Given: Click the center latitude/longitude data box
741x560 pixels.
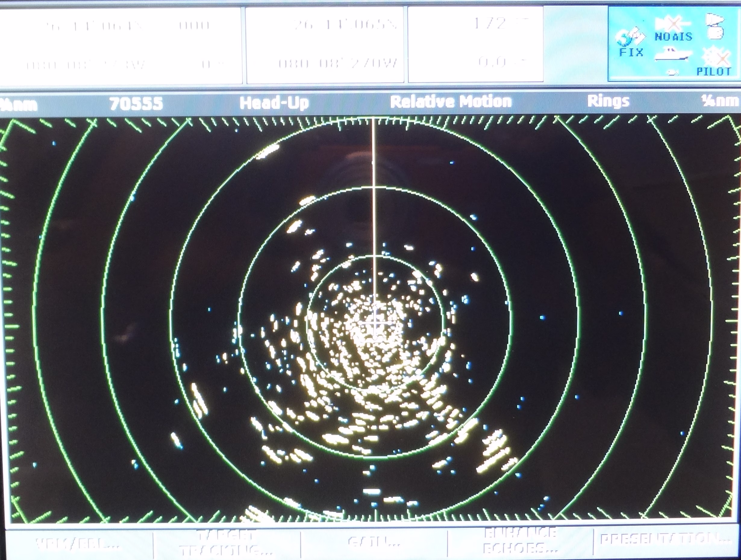Looking at the screenshot, I should point(325,45).
